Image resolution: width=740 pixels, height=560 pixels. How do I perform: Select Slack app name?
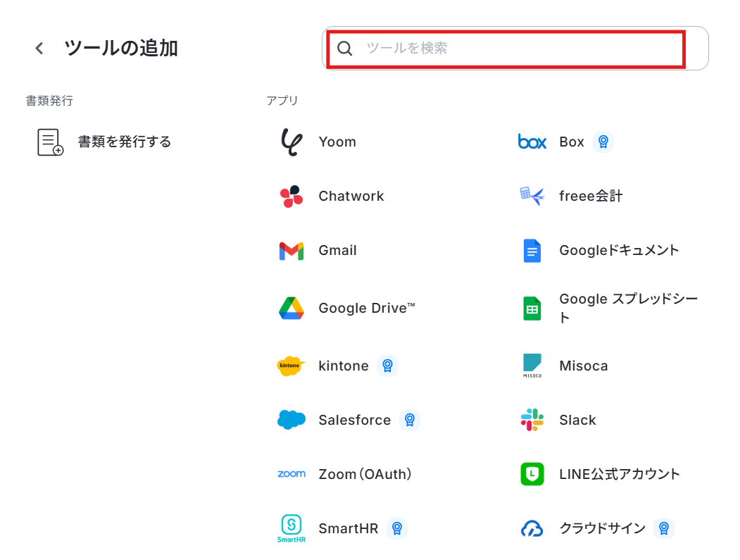coord(577,421)
